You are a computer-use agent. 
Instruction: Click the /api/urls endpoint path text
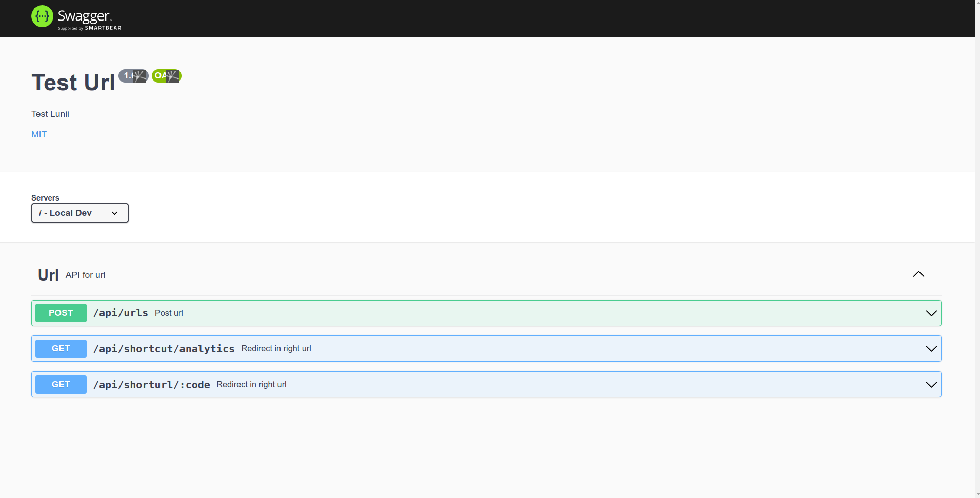tap(121, 313)
